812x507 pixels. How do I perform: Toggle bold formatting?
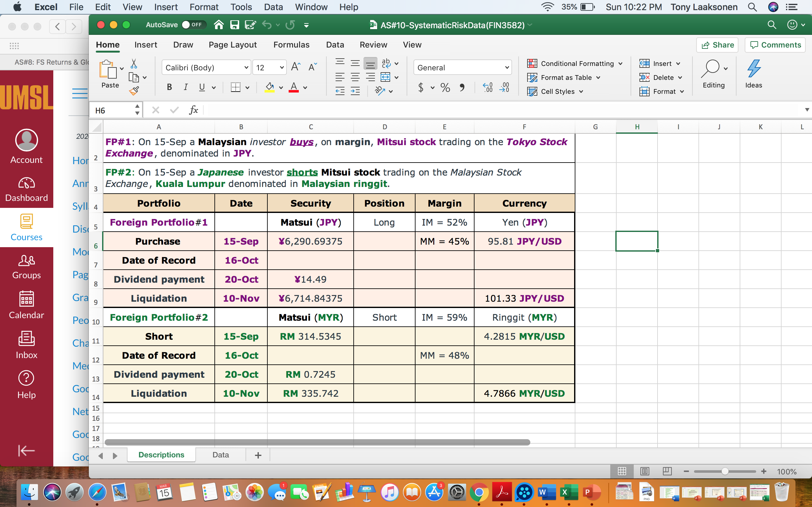[x=169, y=87]
